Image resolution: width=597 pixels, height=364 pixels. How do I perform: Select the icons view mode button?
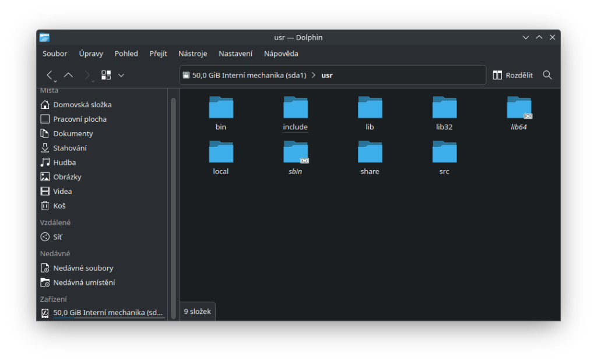click(x=106, y=75)
